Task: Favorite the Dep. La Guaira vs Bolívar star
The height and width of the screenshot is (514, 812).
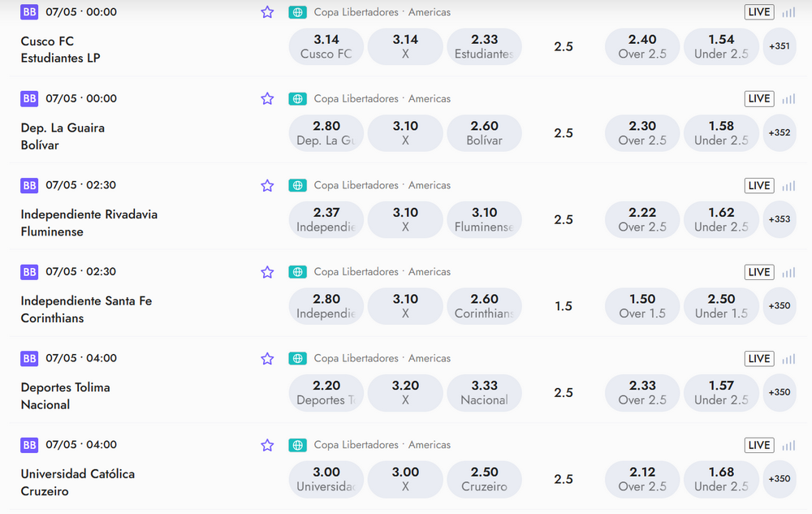Action: (267, 98)
